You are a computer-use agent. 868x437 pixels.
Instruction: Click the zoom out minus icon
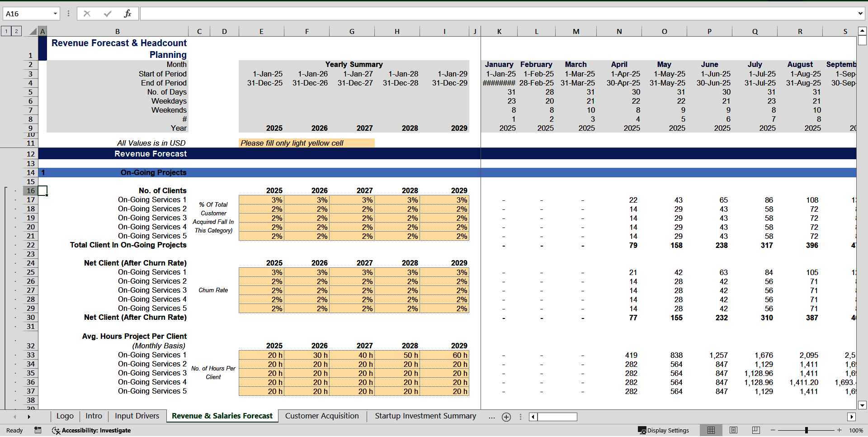773,430
